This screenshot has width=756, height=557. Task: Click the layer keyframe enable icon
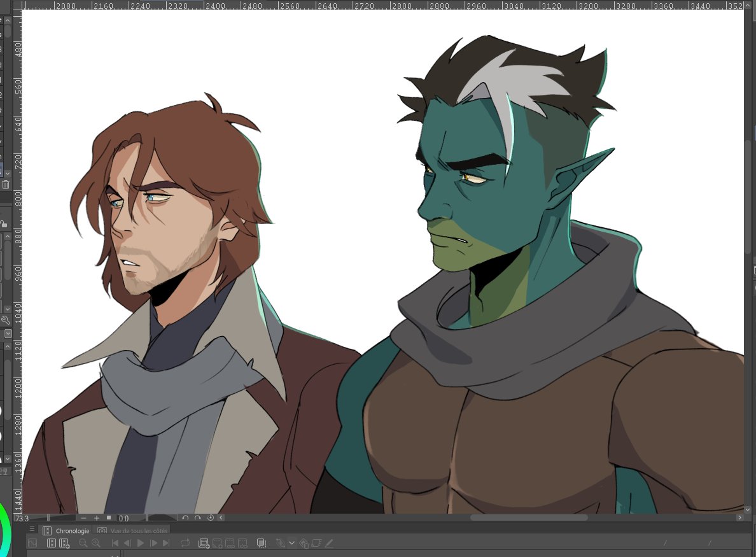[x=316, y=543]
